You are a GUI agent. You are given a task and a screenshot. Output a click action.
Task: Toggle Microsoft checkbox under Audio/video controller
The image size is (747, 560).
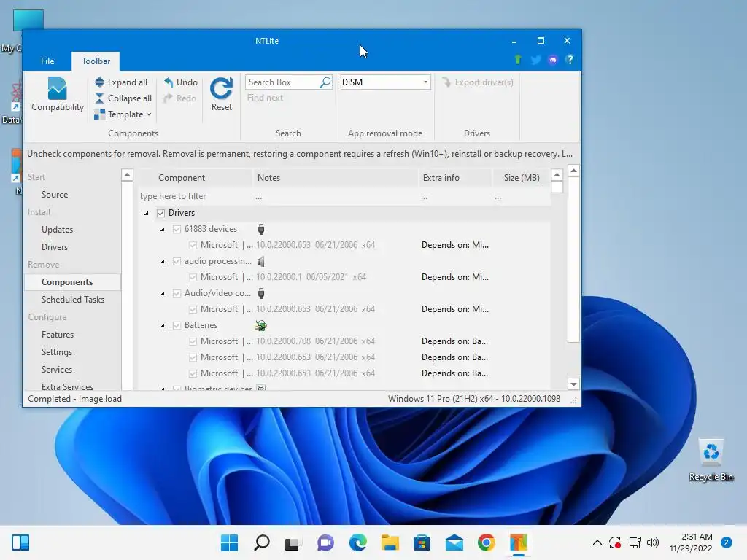pos(193,309)
